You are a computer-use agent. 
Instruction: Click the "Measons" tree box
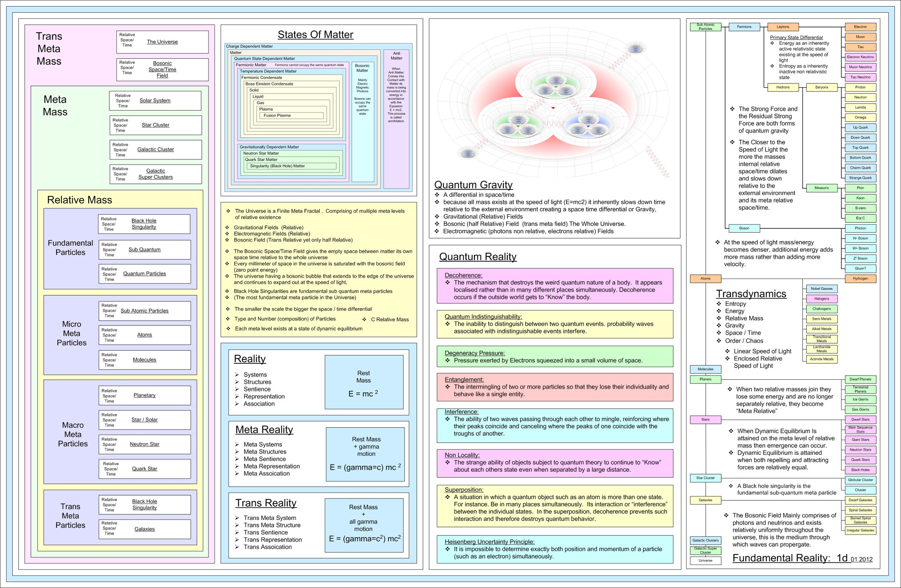click(822, 188)
